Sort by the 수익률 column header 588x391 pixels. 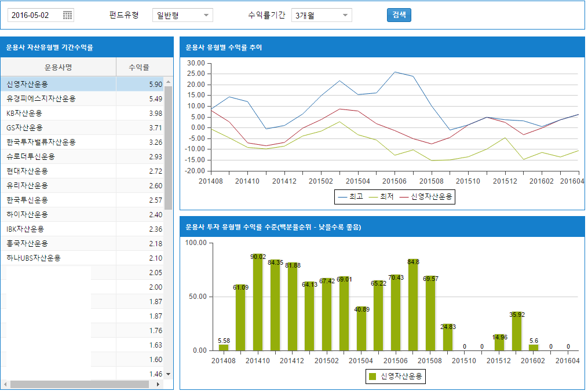pos(139,67)
